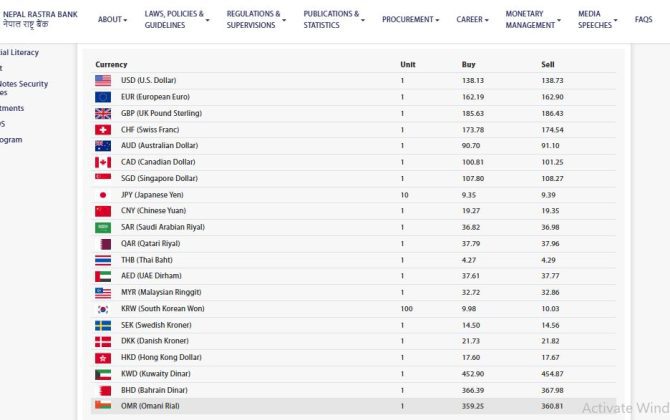
Task: Expand the About dropdown menu
Action: [x=112, y=20]
